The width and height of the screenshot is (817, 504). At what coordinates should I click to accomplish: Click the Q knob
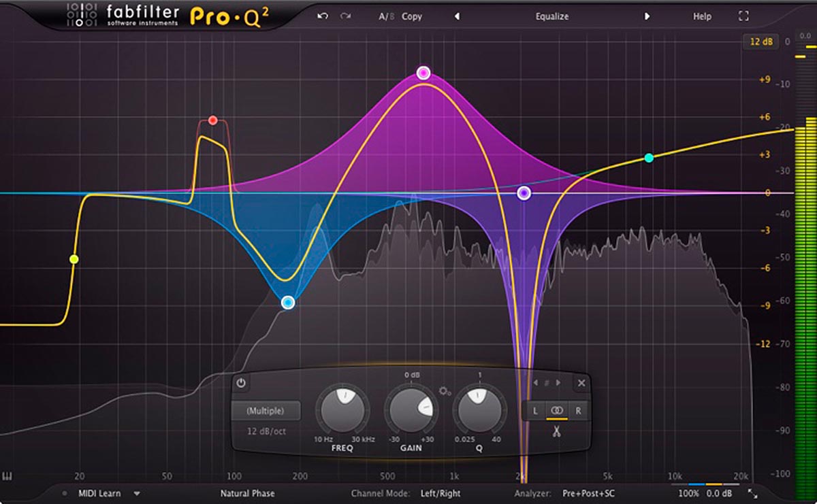pos(479,411)
